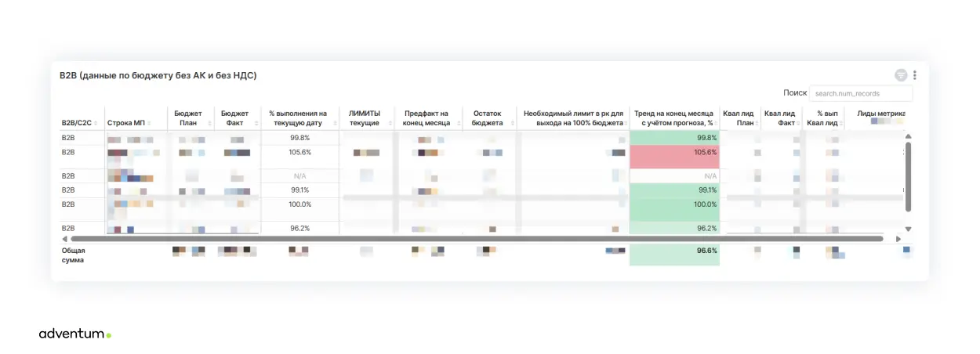Sort the Бюджет Факт column
The width and height of the screenshot is (980, 354).
pos(256,123)
